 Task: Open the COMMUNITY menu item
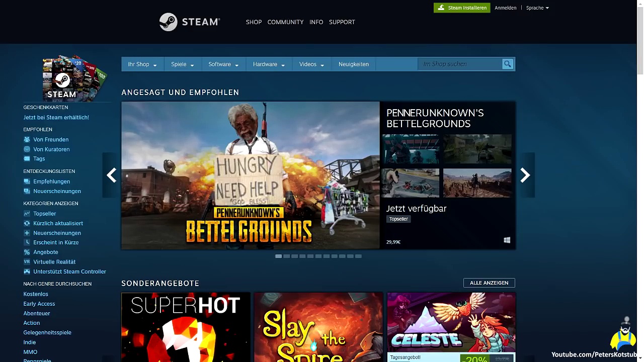(285, 22)
